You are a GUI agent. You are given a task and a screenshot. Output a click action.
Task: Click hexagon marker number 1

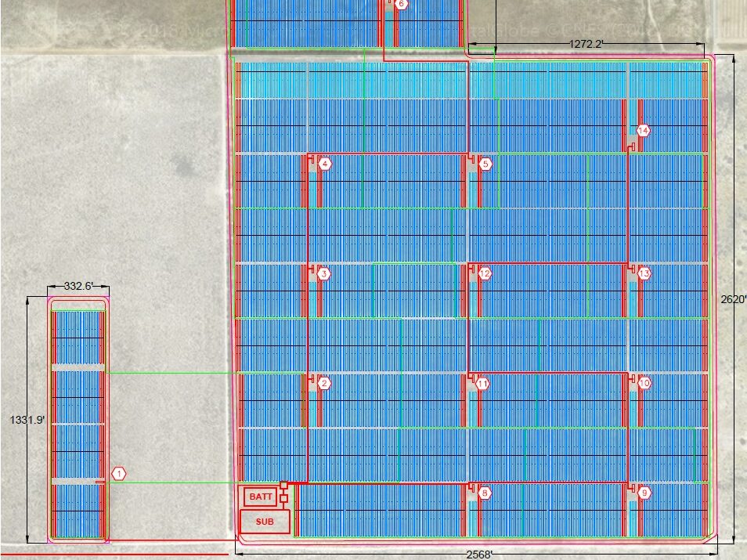click(118, 474)
